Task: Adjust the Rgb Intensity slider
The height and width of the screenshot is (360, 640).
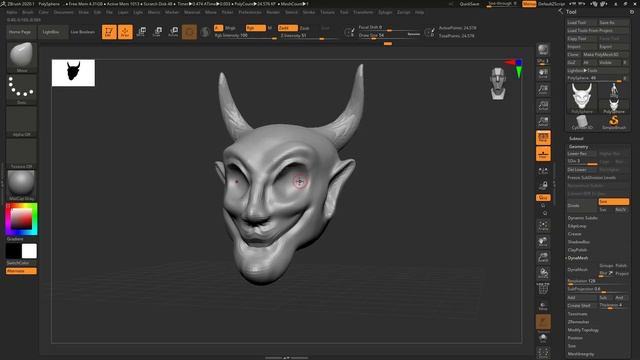Action: (245, 36)
